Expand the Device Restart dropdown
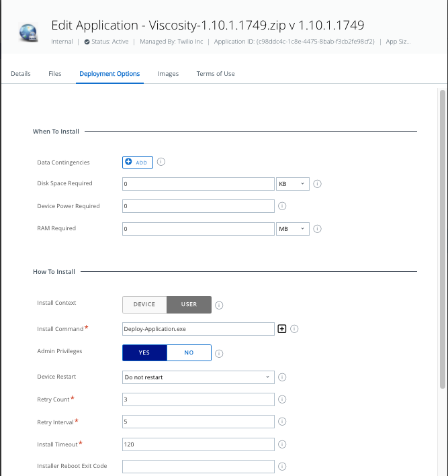 click(198, 377)
